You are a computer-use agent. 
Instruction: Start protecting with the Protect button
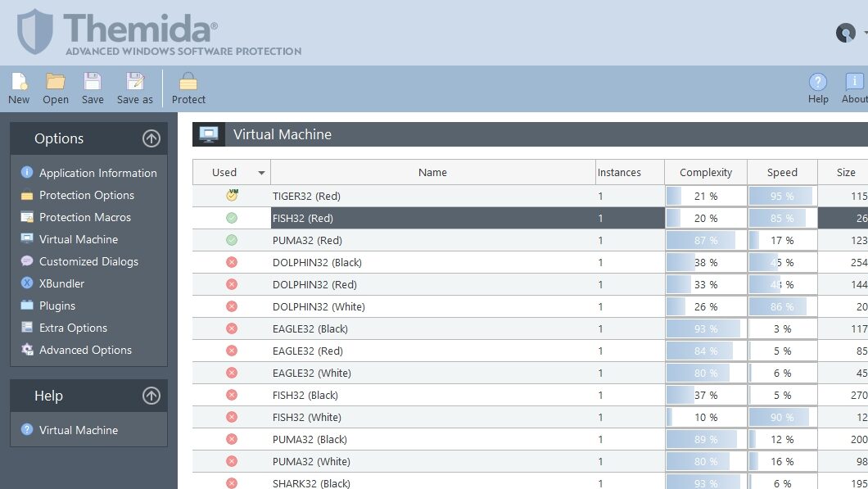click(189, 87)
